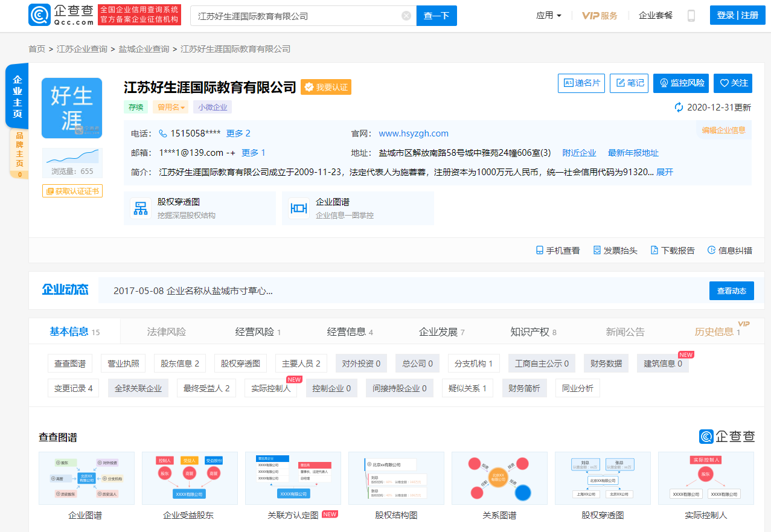
Task: Click the phone icon next to 1515058****
Action: tap(163, 133)
